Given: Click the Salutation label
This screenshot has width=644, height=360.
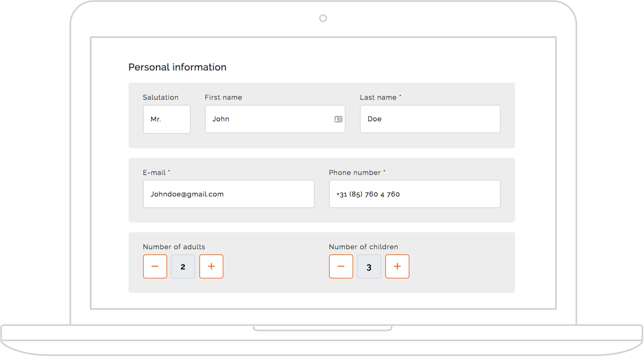Looking at the screenshot, I should coord(160,97).
